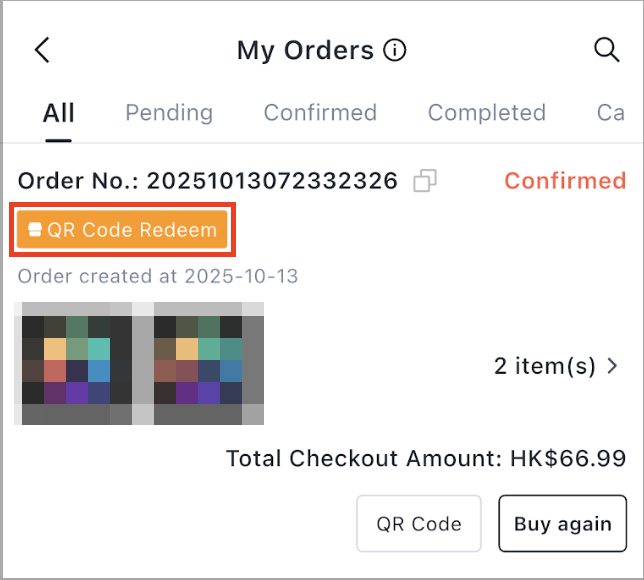Open the Confirmed tab
644x580 pixels.
click(320, 113)
